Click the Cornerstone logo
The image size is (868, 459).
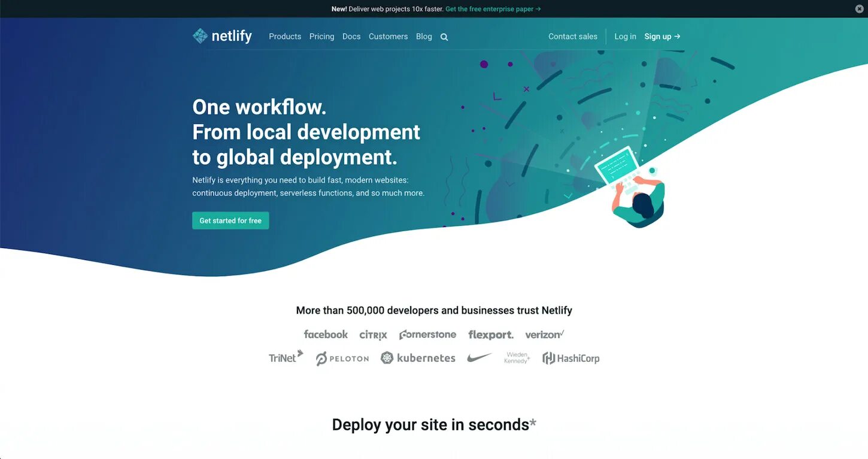[427, 334]
